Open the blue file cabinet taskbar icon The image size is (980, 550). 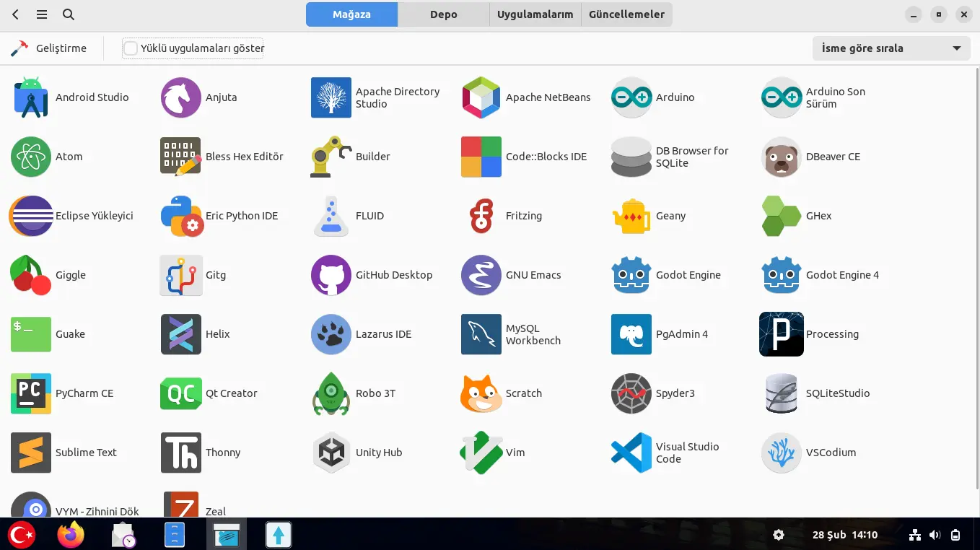(x=175, y=535)
